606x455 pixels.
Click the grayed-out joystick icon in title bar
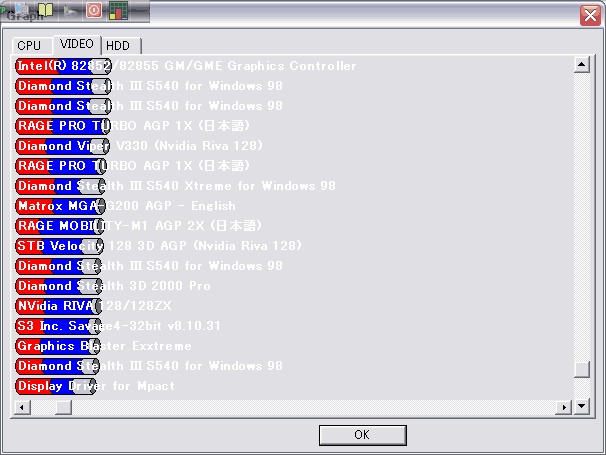click(70, 10)
